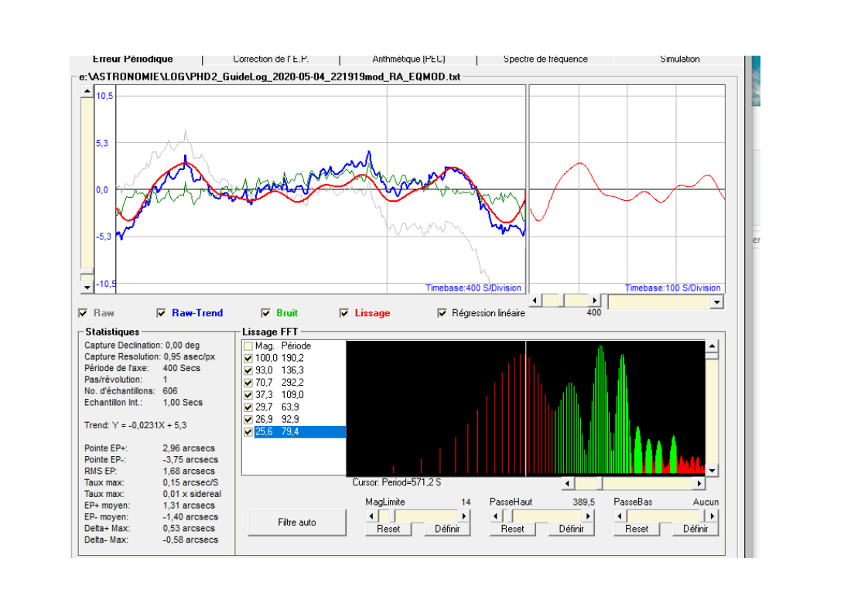Click right arrow of FFT spectrum horizontal scrollbar
868x613 pixels.
[699, 484]
